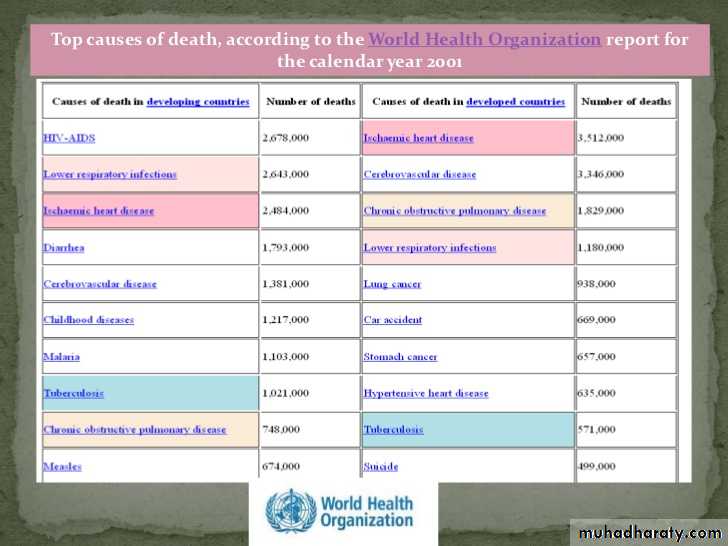Image resolution: width=728 pixels, height=546 pixels.
Task: Click the World Health Organization logo emblem
Action: tap(290, 511)
